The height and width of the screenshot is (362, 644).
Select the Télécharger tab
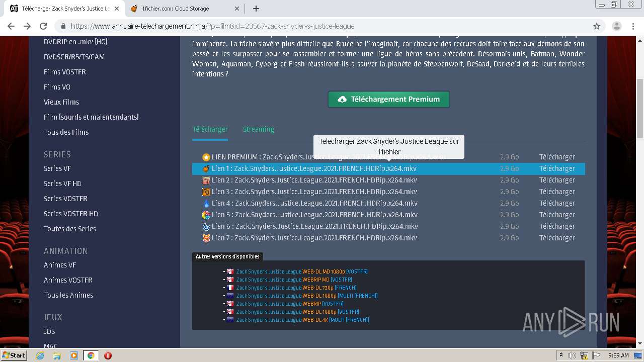click(210, 129)
